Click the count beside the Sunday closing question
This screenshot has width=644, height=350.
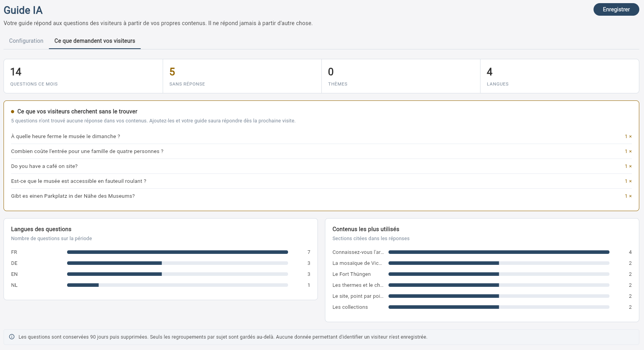click(628, 137)
